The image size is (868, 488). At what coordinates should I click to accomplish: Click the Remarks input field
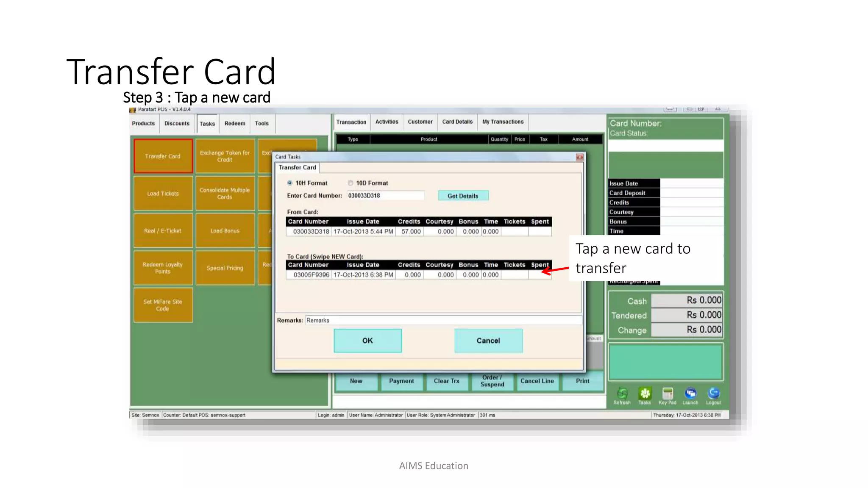pyautogui.click(x=443, y=321)
